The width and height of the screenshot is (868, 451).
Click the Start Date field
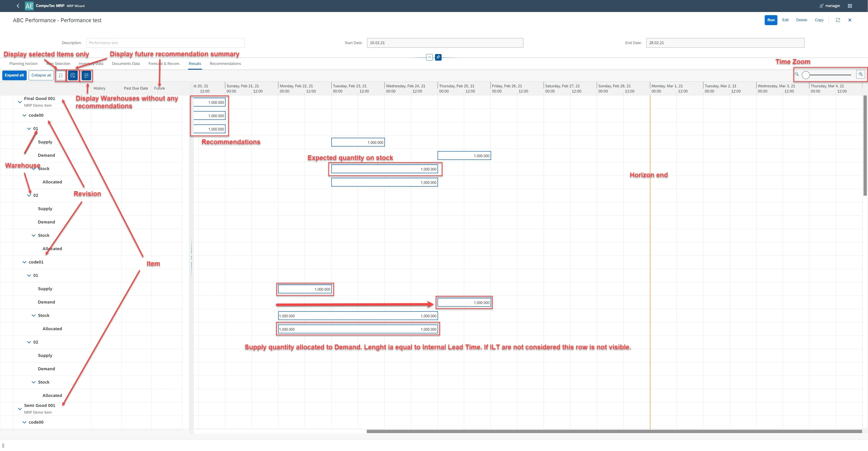click(445, 43)
